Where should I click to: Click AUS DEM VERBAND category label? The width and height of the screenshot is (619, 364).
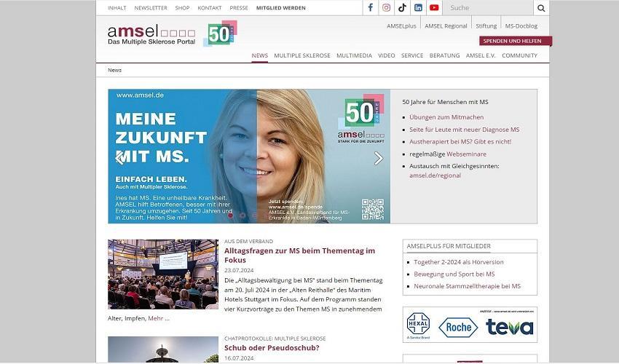pos(249,241)
